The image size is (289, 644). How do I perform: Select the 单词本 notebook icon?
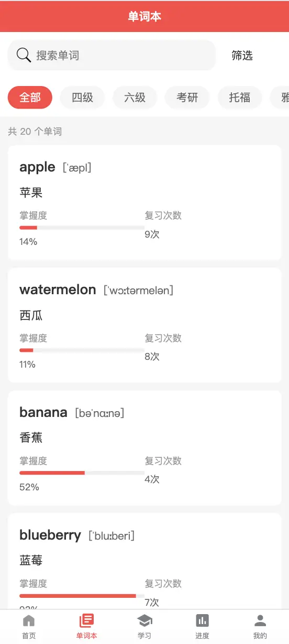[x=86, y=621]
